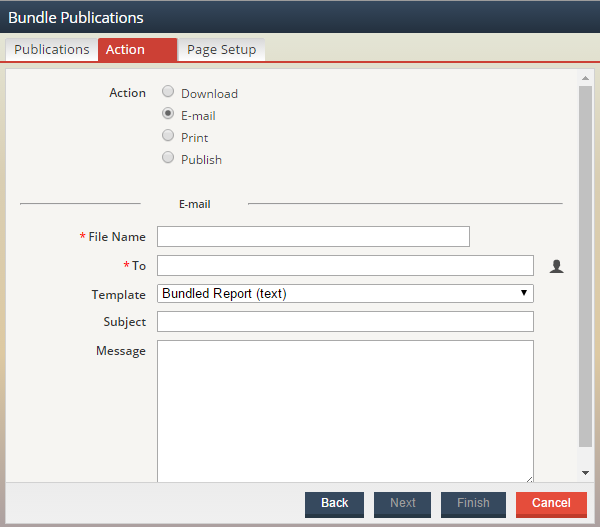Select the E-mail action option
The width and height of the screenshot is (600, 527).
click(168, 113)
